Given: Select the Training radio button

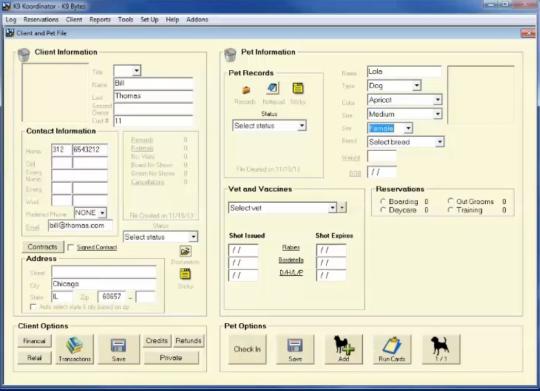Looking at the screenshot, I should [x=450, y=210].
